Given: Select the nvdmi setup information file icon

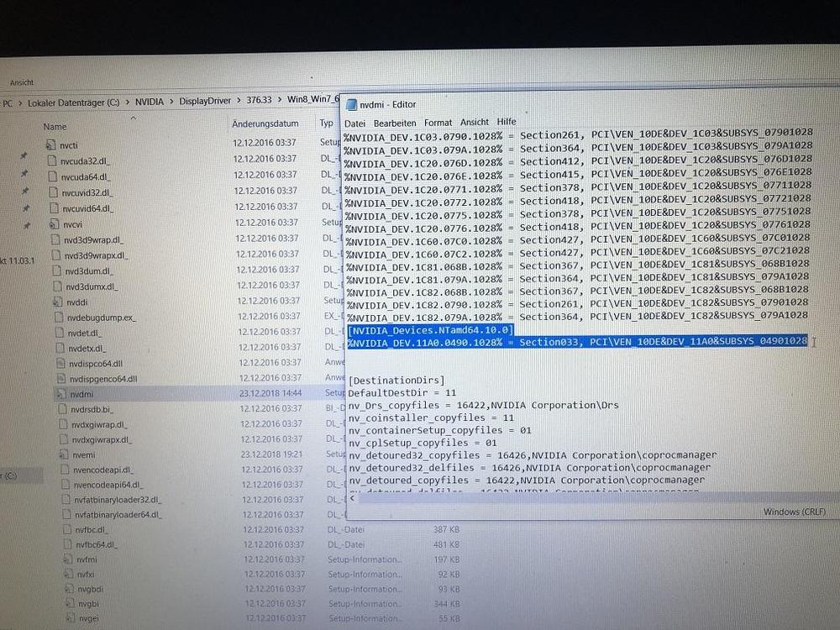Looking at the screenshot, I should pos(60,393).
